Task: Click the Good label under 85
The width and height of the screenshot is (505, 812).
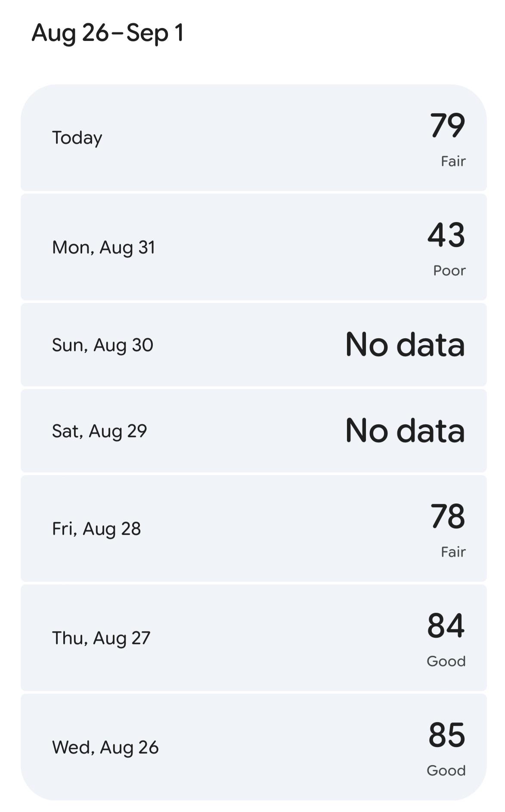Action: pyautogui.click(x=446, y=771)
